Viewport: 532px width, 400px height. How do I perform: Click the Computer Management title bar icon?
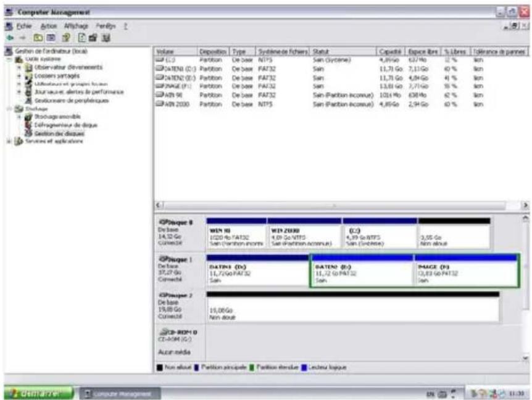click(10, 12)
